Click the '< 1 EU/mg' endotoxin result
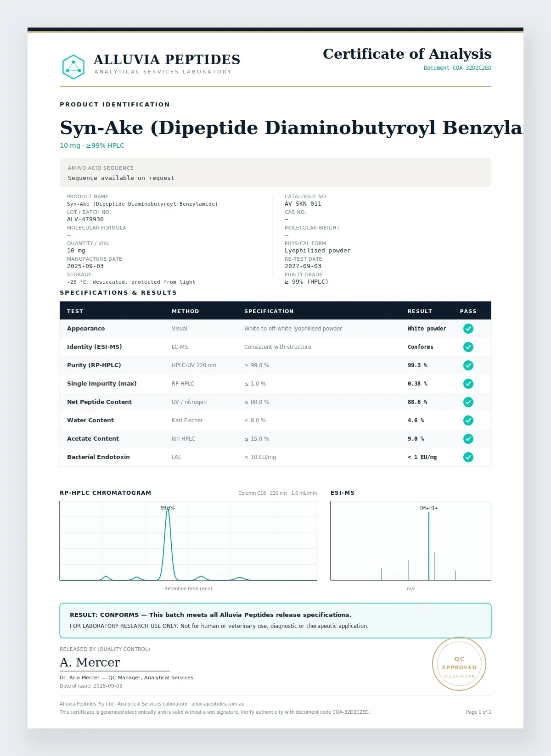 [x=422, y=457]
